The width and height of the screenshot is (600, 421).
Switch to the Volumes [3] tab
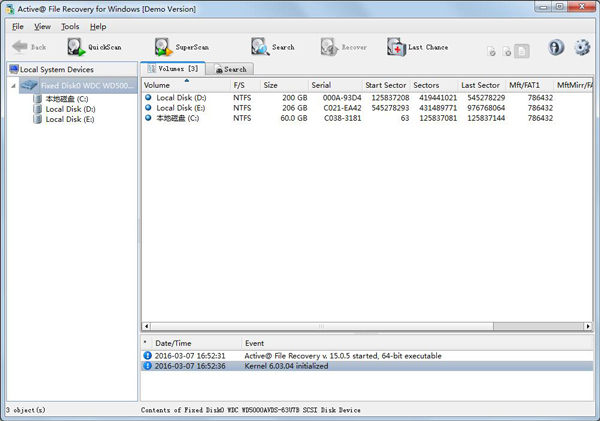pos(173,69)
